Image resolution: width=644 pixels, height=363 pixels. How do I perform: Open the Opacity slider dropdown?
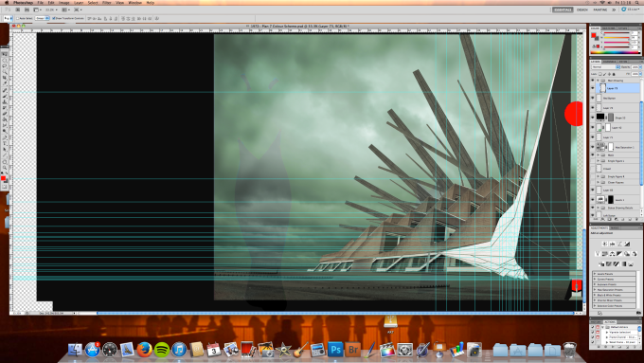(x=640, y=67)
